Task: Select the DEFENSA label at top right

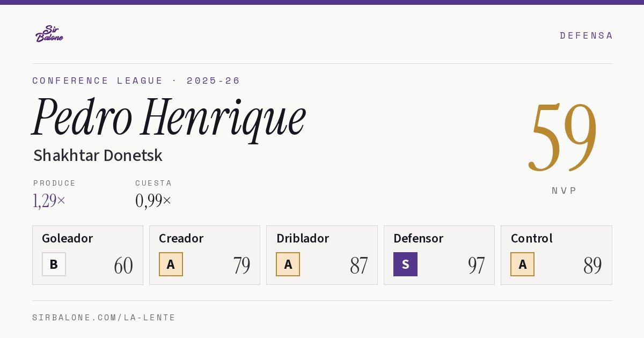Action: 586,35
